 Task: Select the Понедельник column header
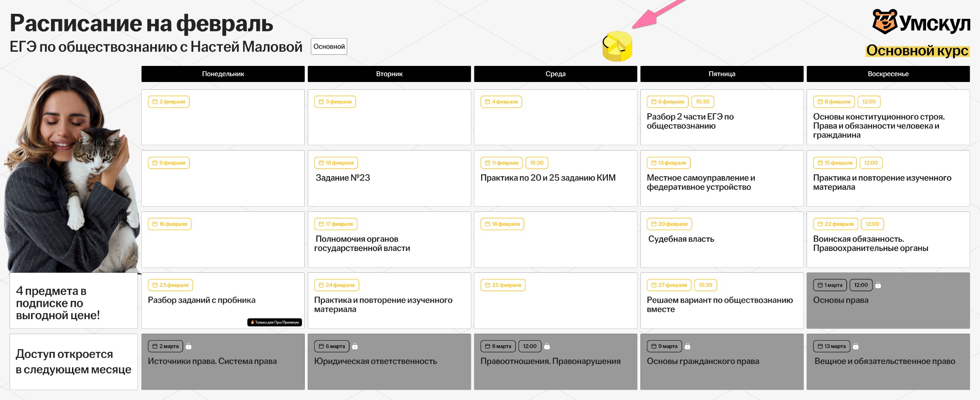click(x=223, y=74)
